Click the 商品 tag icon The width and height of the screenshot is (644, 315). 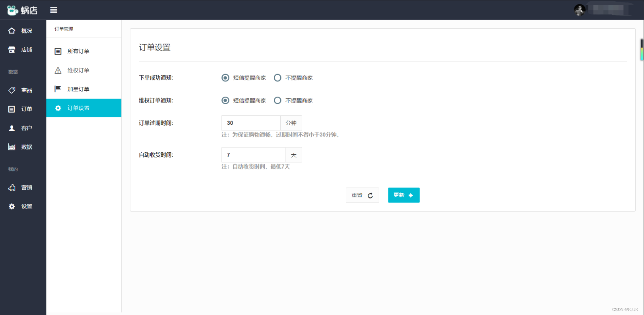(12, 90)
